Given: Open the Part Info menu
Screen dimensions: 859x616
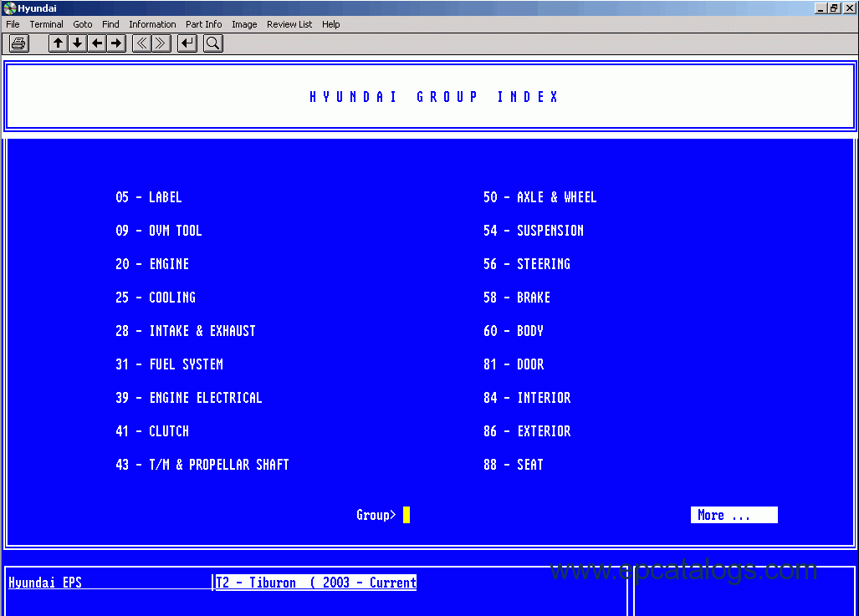Looking at the screenshot, I should (203, 24).
